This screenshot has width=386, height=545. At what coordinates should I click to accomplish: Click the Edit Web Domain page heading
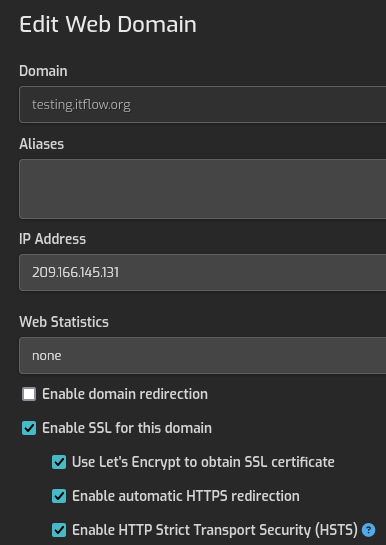(108, 24)
